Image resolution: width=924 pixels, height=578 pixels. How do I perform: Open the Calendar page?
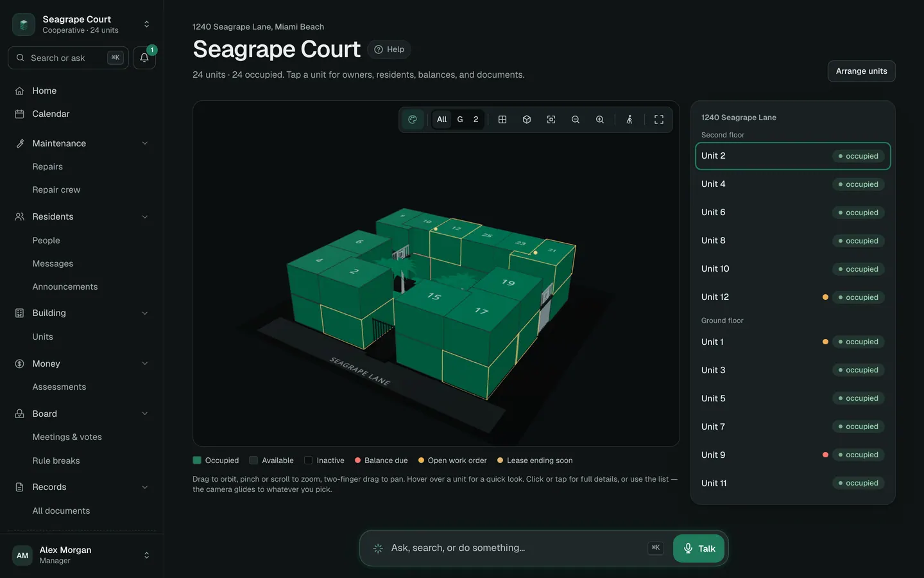point(81,114)
